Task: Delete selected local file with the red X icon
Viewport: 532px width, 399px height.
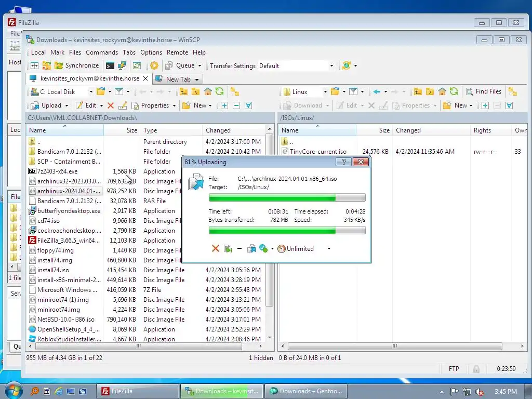Action: [x=111, y=105]
